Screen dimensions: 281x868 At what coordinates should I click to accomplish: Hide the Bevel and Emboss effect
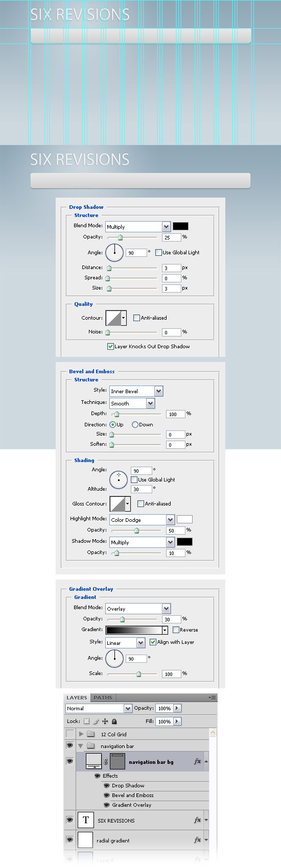click(x=107, y=795)
